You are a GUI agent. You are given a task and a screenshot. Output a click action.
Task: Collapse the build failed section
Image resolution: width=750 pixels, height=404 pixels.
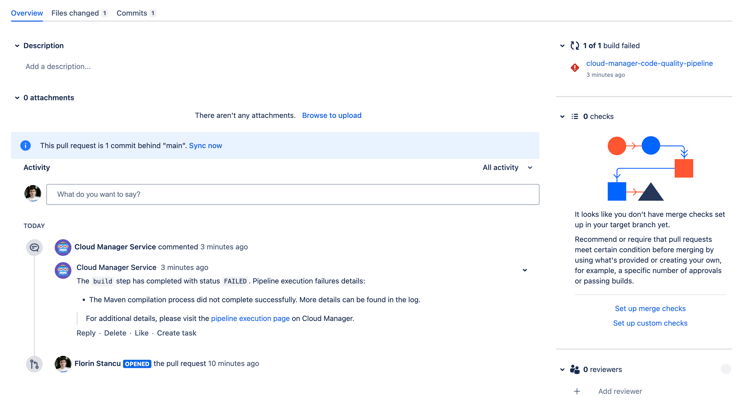pos(562,46)
